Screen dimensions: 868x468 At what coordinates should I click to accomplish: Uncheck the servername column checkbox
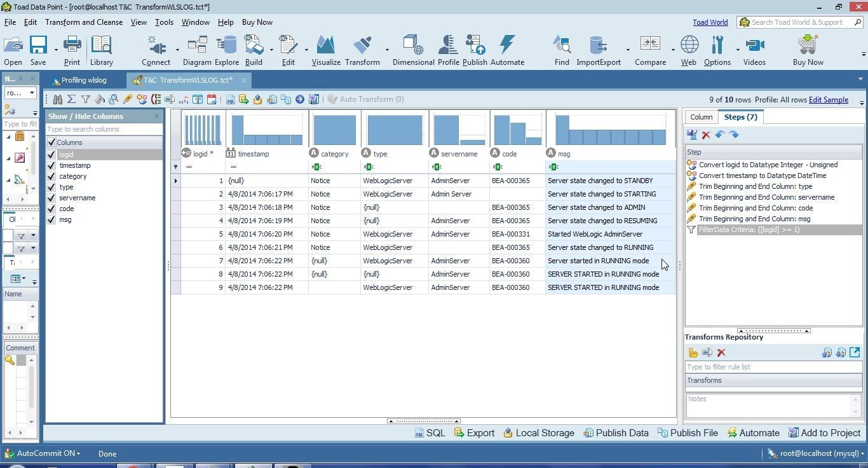point(51,198)
